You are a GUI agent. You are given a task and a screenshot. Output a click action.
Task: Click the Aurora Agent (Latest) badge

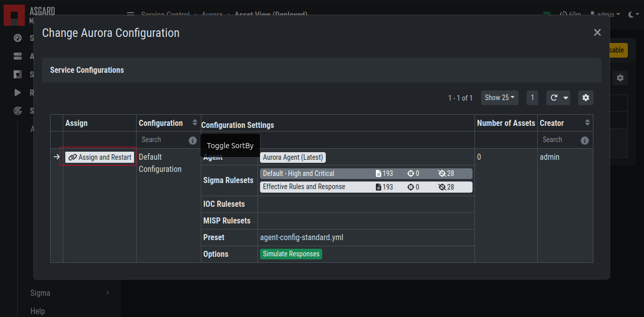[x=293, y=157]
